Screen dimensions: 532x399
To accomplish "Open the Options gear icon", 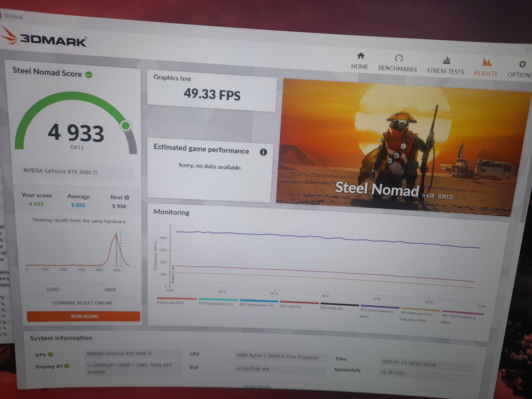I will [522, 64].
